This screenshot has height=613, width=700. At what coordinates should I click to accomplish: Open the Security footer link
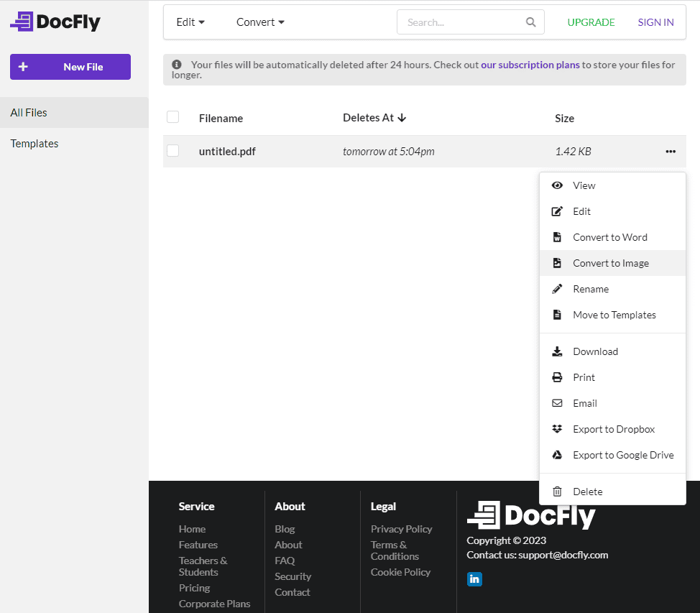(x=293, y=576)
